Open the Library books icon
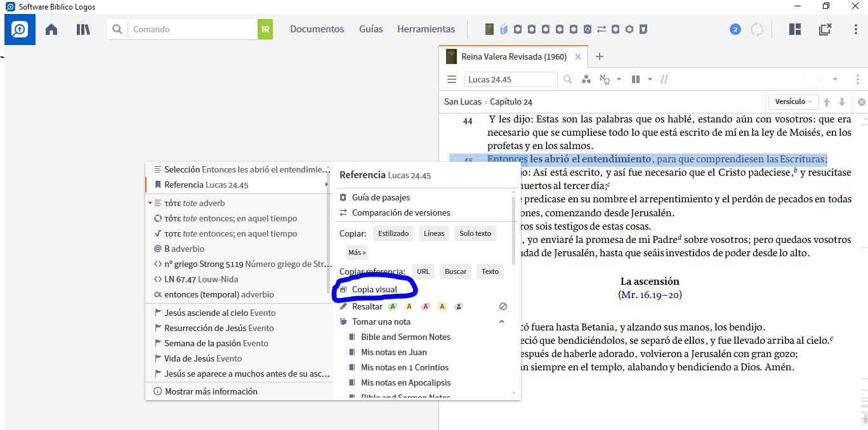Image resolution: width=868 pixels, height=430 pixels. (83, 29)
